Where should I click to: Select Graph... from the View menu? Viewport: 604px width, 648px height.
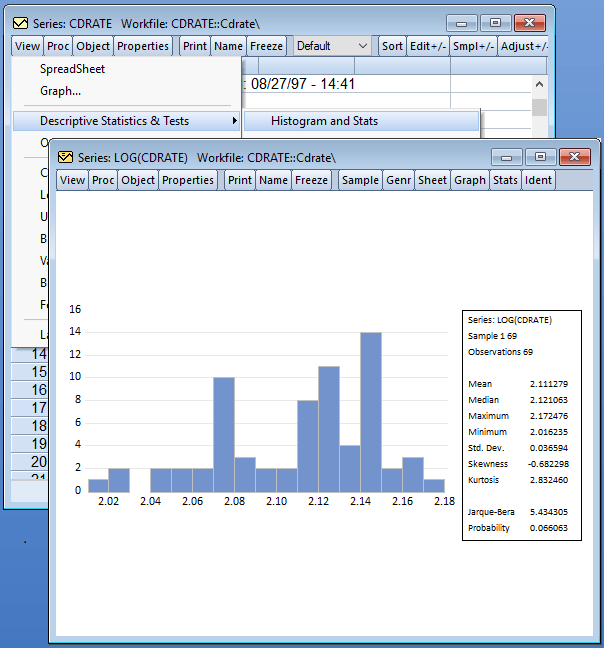(x=61, y=91)
